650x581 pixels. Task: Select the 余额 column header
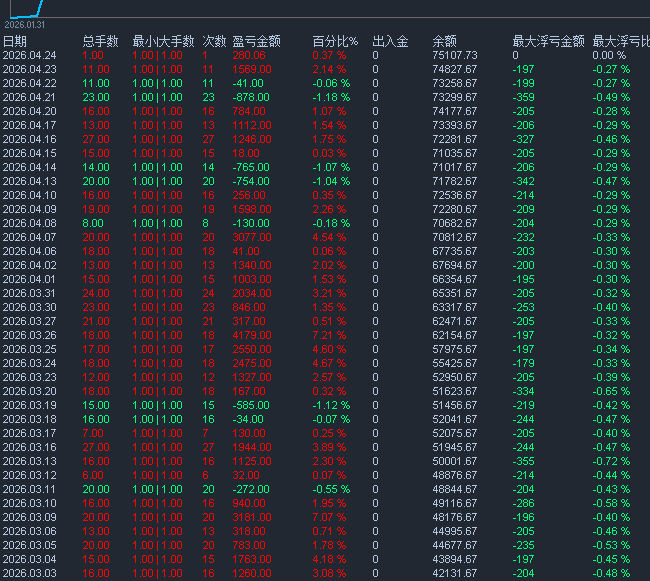click(444, 41)
